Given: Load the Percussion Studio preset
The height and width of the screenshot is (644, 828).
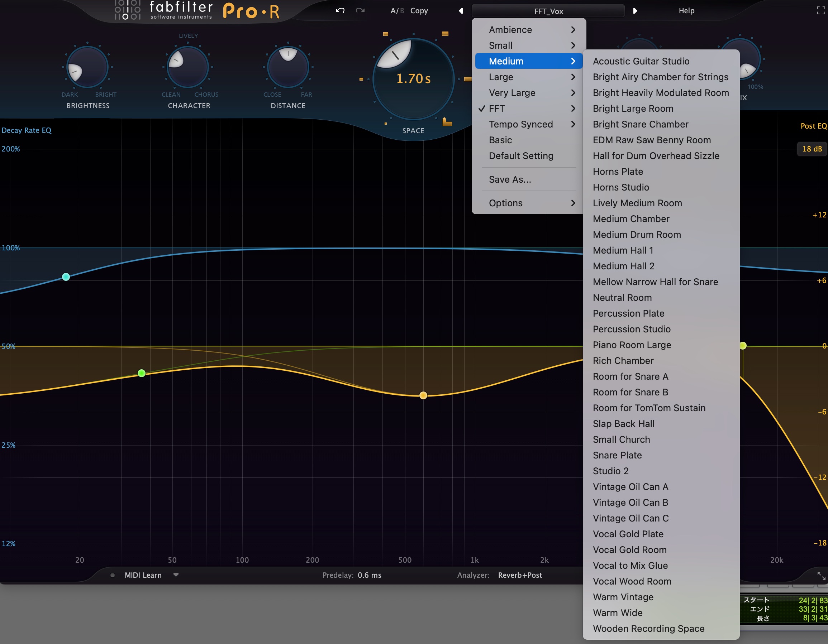Looking at the screenshot, I should (661, 329).
